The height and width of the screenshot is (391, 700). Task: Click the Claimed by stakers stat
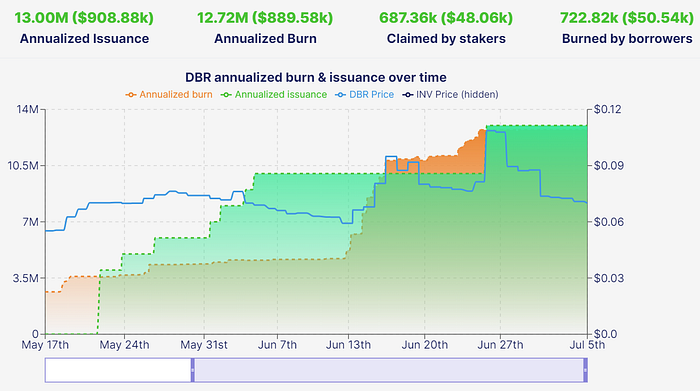(x=446, y=28)
